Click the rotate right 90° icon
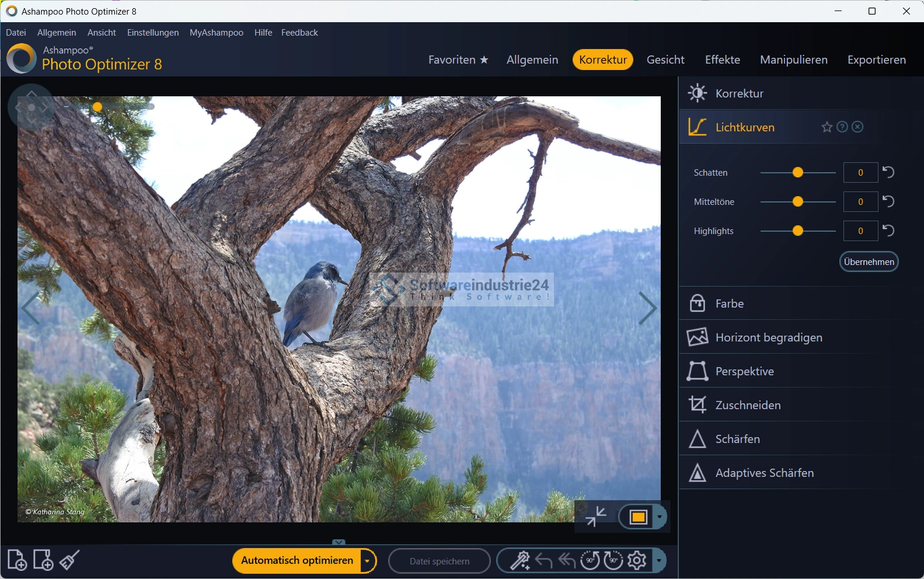Viewport: 924px width, 579px height. 613,560
